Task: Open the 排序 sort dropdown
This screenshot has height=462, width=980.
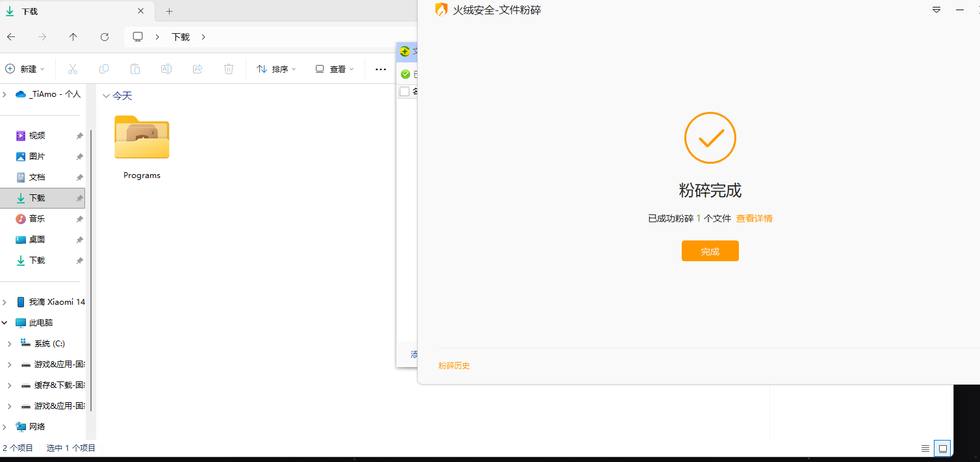Action: tap(276, 69)
